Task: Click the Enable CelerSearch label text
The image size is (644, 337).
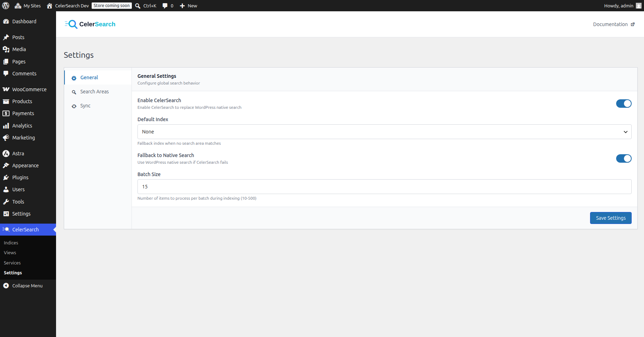Action: tap(159, 100)
